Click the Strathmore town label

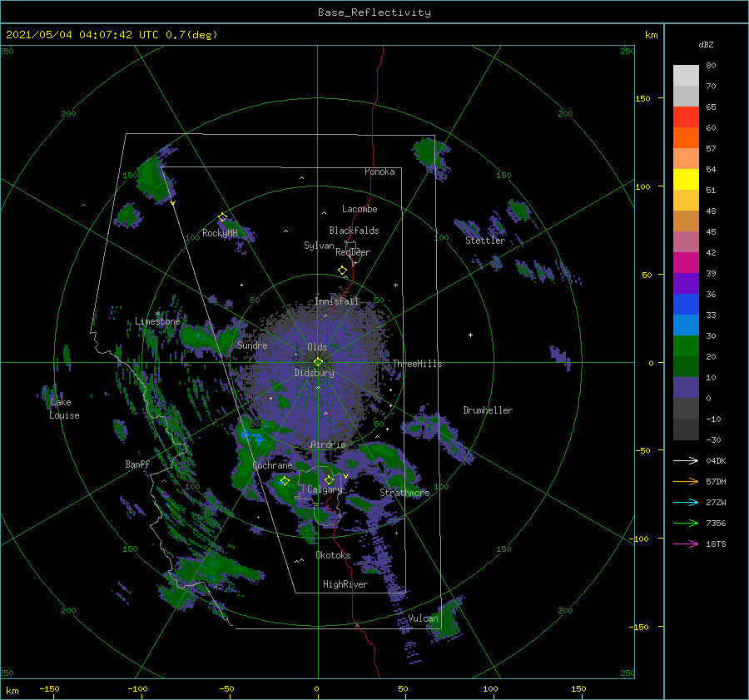click(x=404, y=493)
